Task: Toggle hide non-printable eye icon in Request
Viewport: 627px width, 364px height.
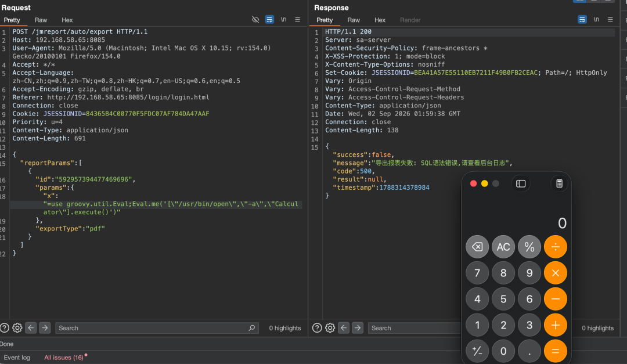Action: 255,20
